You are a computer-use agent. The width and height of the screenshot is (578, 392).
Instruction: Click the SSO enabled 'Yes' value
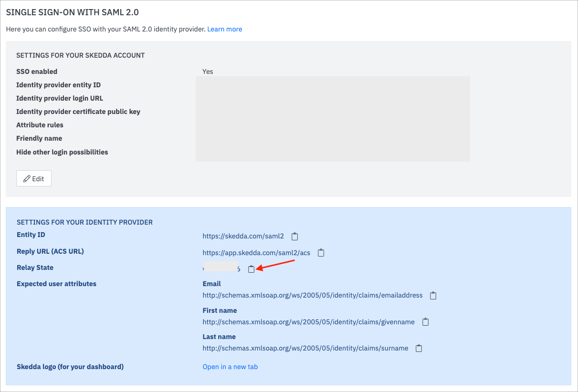tap(208, 72)
